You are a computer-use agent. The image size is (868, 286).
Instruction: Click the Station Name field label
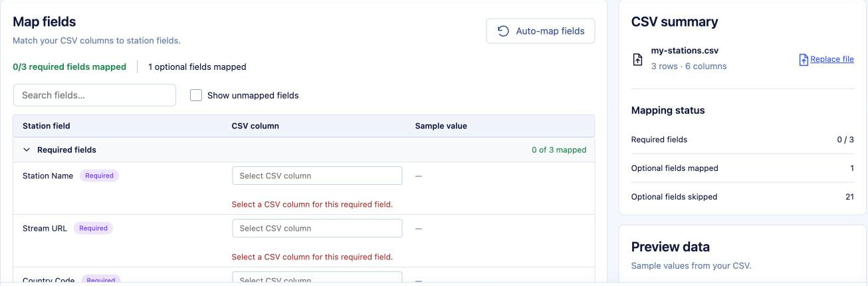48,176
